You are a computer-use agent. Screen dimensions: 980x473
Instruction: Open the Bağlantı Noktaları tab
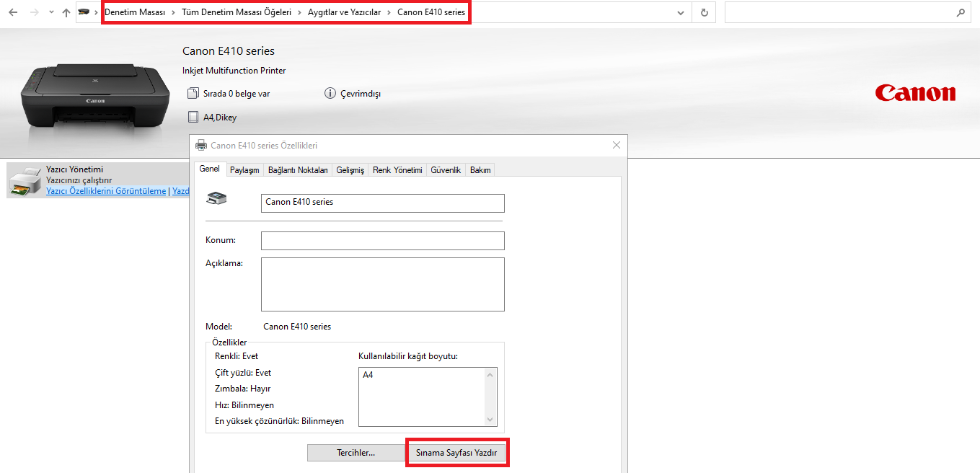(298, 170)
